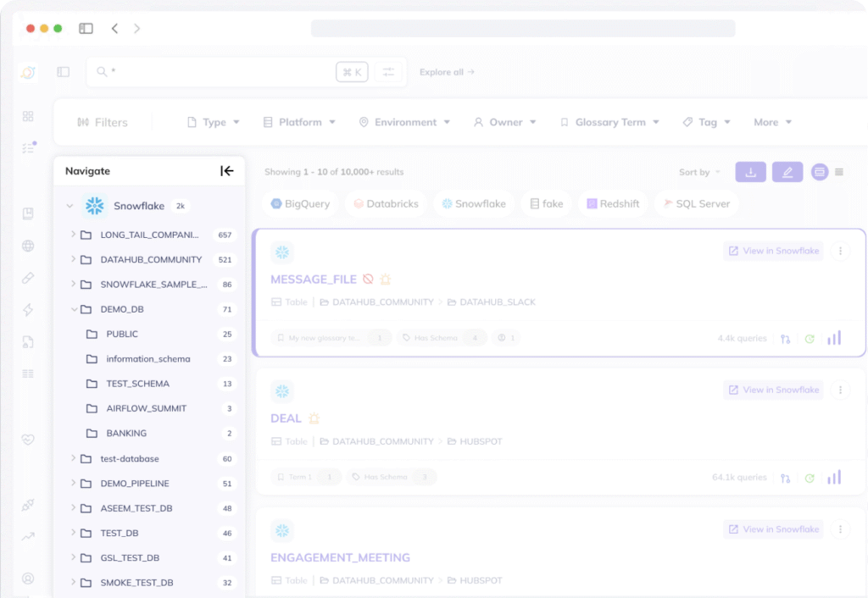Image resolution: width=868 pixels, height=598 pixels.
Task: Click the green health status icon on MESSAGE_FILE
Action: tap(810, 337)
